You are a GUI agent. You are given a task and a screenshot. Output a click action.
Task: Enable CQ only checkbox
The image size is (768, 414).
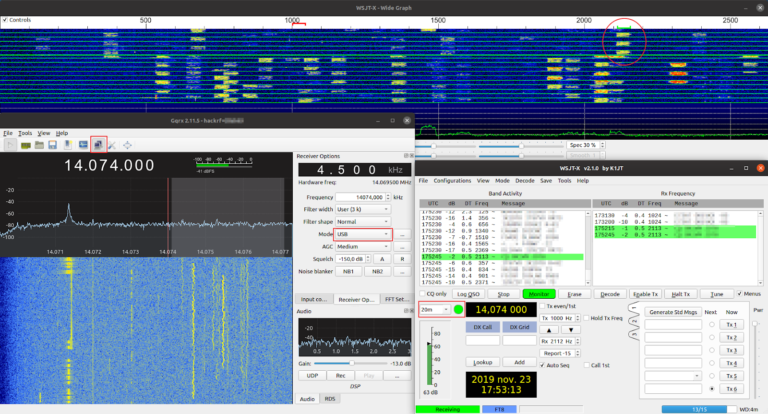(x=422, y=294)
